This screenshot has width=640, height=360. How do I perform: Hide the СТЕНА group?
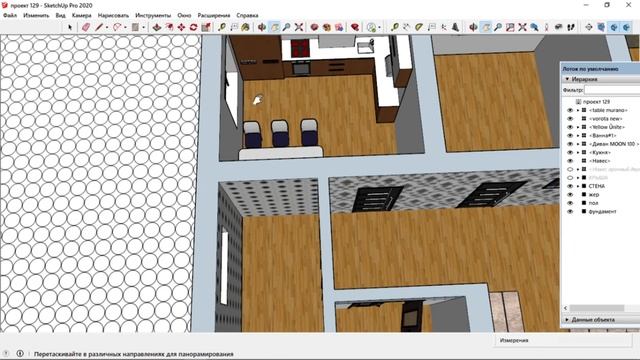[x=570, y=186]
